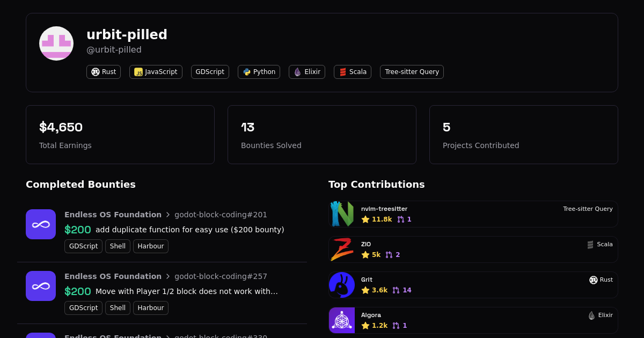
Task: Click the ZIO project logo
Action: click(x=342, y=249)
